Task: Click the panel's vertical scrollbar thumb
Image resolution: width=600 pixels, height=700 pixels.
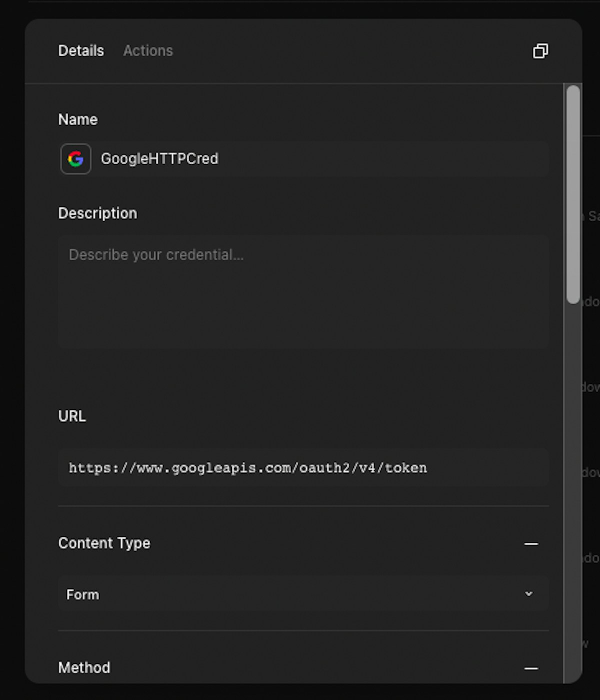Action: [573, 194]
